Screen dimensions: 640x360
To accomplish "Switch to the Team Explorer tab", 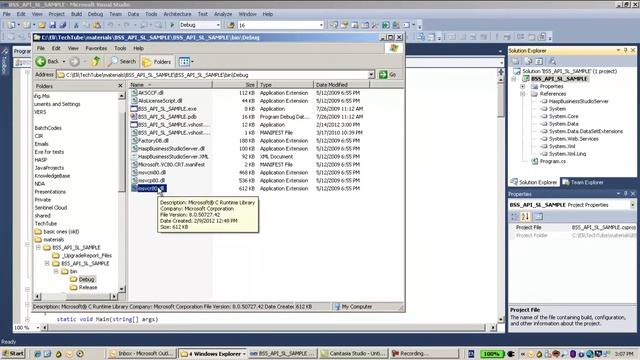I will [x=583, y=182].
